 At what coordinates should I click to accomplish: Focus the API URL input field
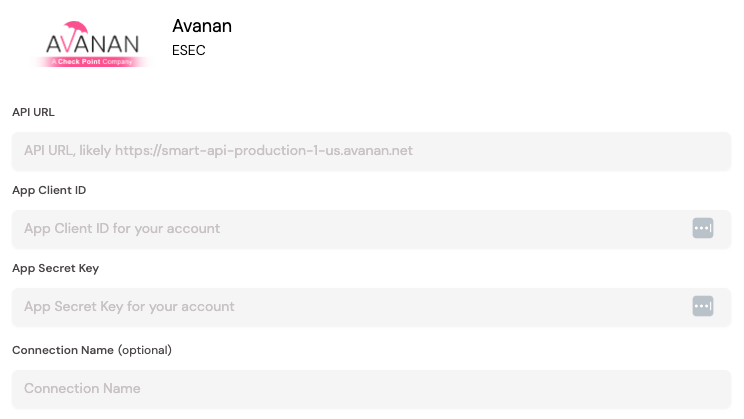(372, 151)
